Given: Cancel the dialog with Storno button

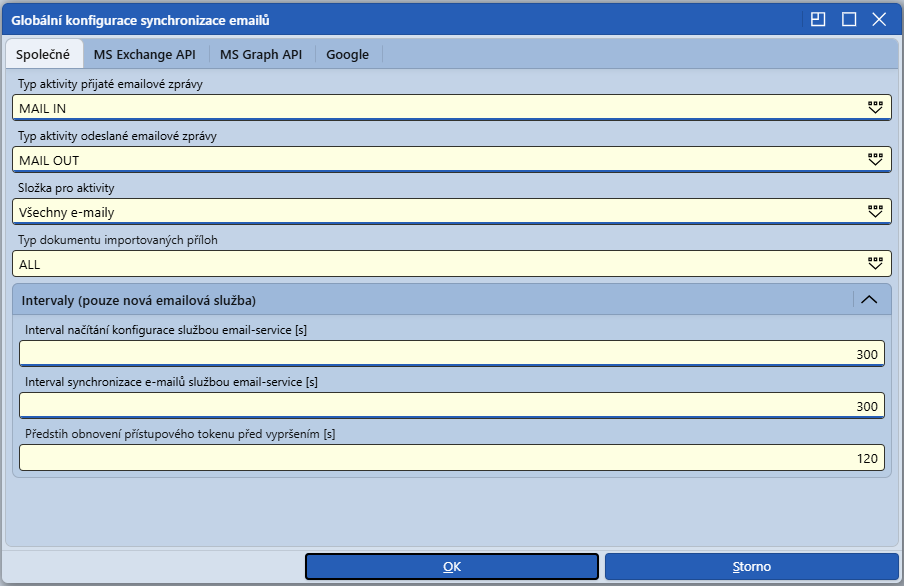Looking at the screenshot, I should pos(752,566).
